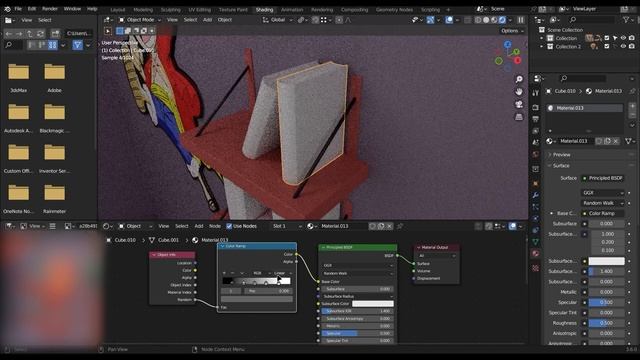Click the Subsurface Color white swatch in properties
The image size is (640, 360).
coord(606,261)
